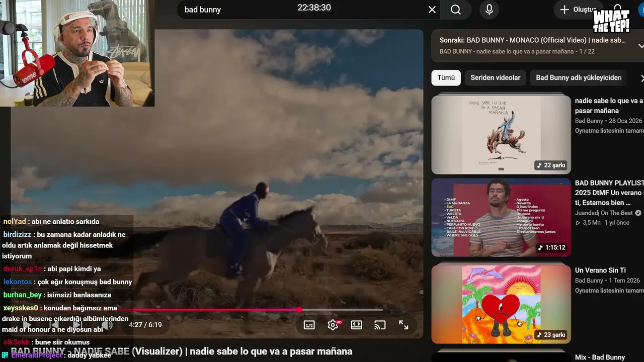Open the Oluştur create menu
This screenshot has height=362, width=644.
[x=578, y=10]
